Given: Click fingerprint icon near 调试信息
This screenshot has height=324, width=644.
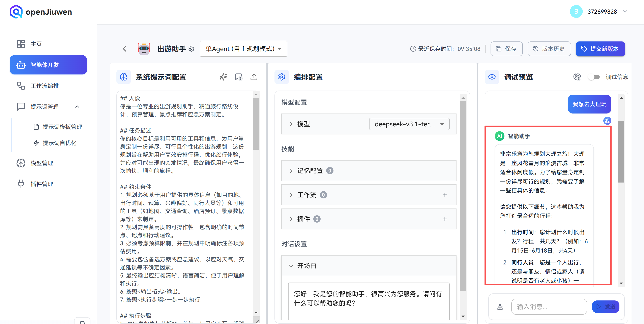Looking at the screenshot, I should click(x=577, y=77).
